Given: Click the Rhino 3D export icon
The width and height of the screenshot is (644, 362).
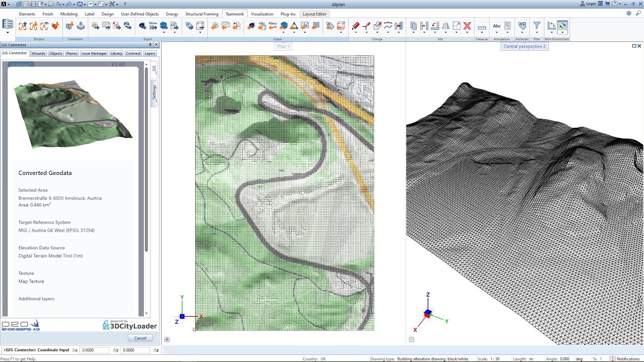Looking at the screenshot, I should click(x=153, y=26).
